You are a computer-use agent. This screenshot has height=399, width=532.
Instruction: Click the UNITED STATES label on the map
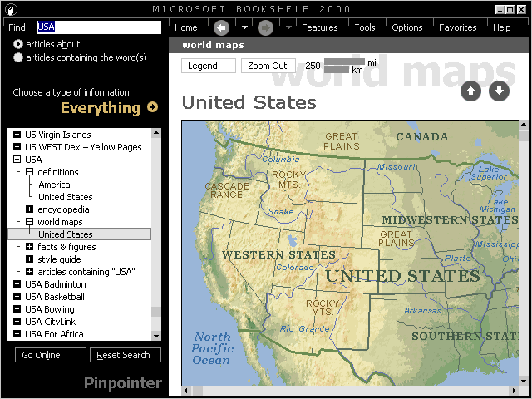coord(402,276)
